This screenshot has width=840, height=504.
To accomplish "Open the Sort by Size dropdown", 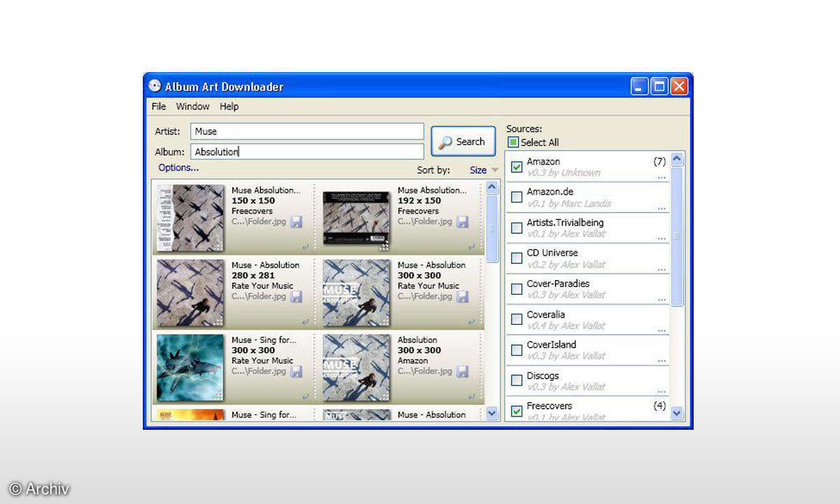I will 484,170.
